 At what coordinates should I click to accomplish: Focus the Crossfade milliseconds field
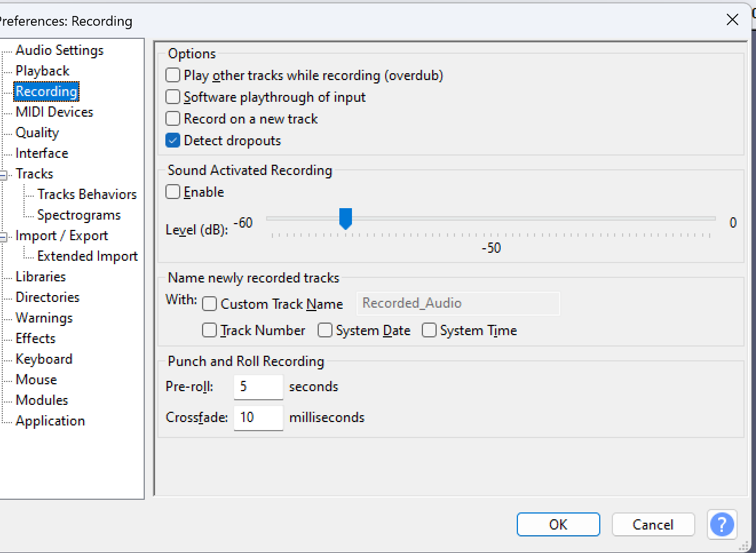tap(258, 418)
